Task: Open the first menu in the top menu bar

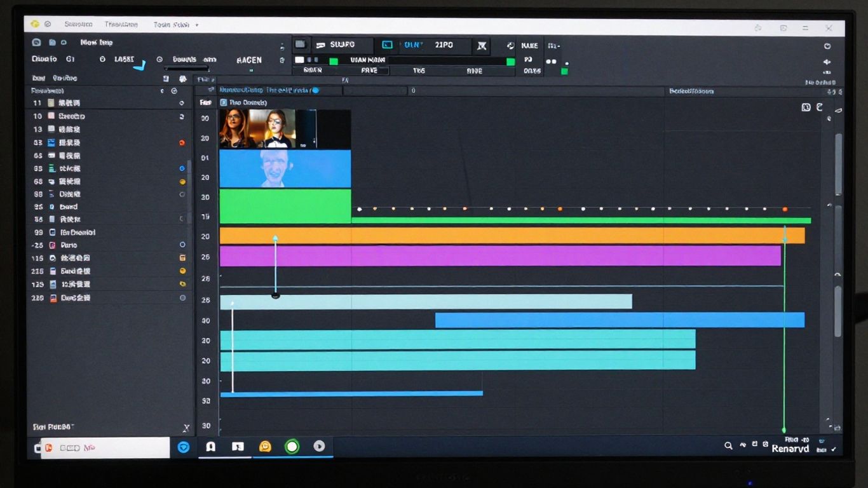Action: tap(78, 24)
